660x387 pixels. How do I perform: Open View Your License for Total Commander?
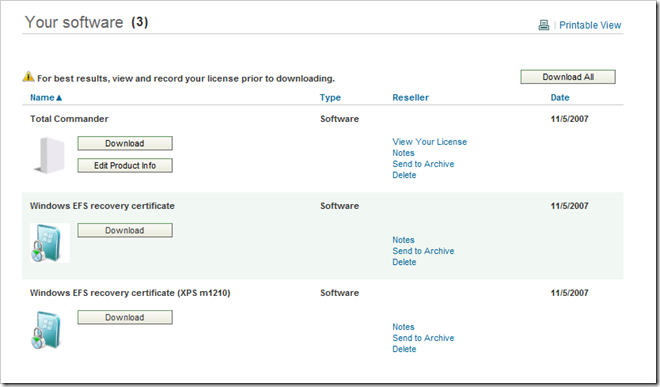429,142
